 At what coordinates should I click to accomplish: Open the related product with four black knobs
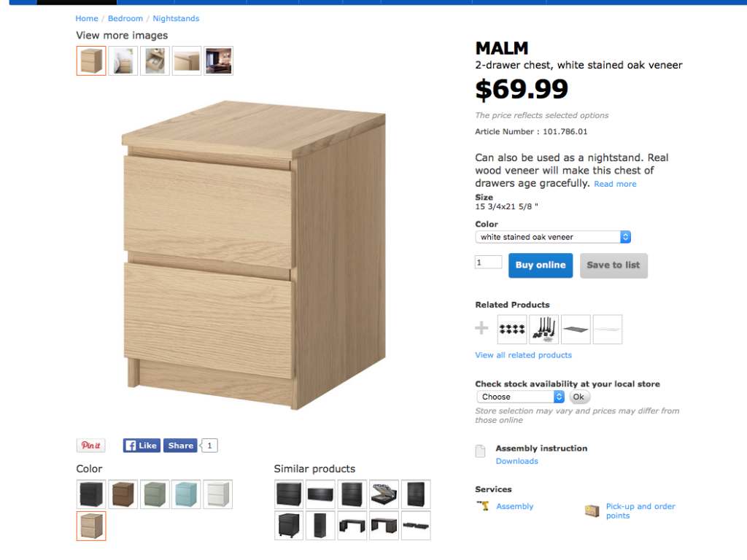pyautogui.click(x=512, y=330)
